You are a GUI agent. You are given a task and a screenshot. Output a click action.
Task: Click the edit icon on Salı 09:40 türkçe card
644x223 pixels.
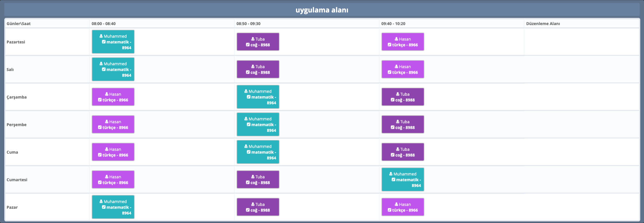coord(390,72)
